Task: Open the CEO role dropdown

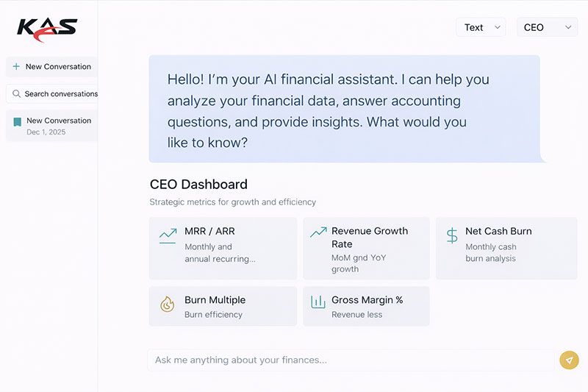Action: (547, 27)
